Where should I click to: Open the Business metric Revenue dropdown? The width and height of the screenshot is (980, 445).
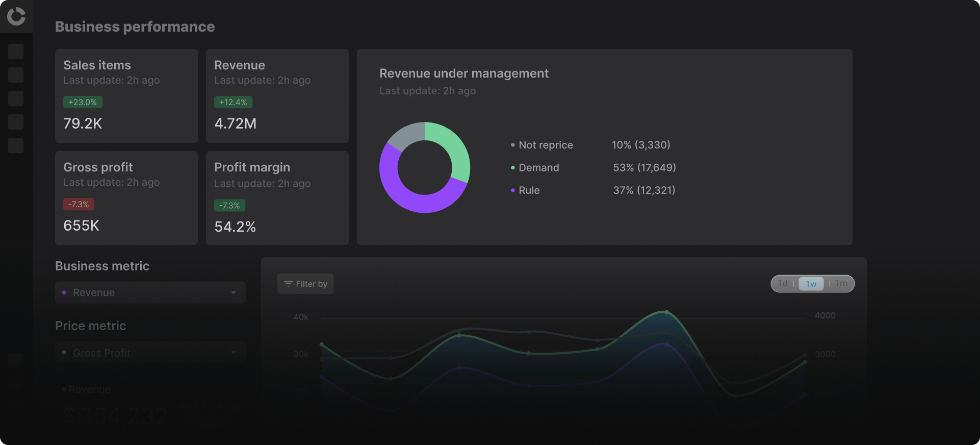(150, 292)
